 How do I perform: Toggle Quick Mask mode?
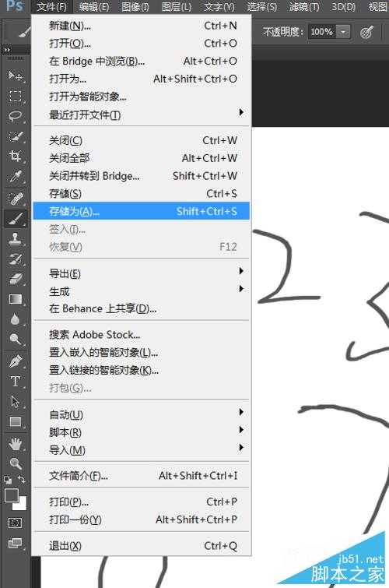(15, 523)
